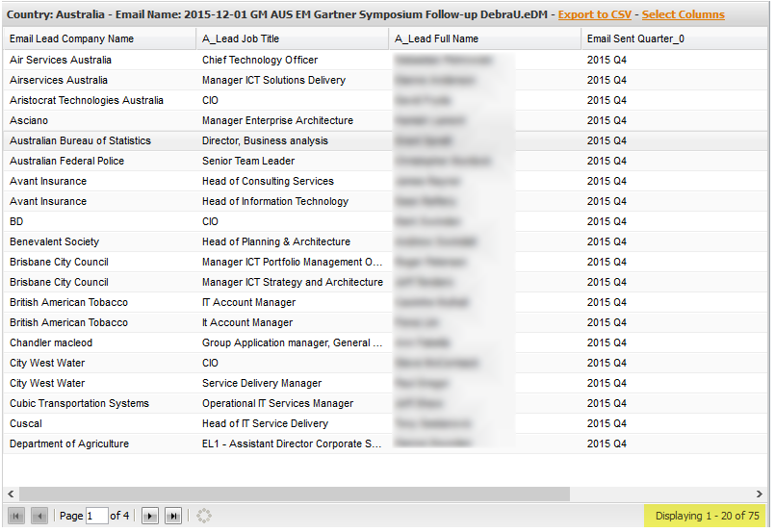This screenshot has width=775, height=532.
Task: Select the Department of Agriculture row
Action: pos(385,444)
